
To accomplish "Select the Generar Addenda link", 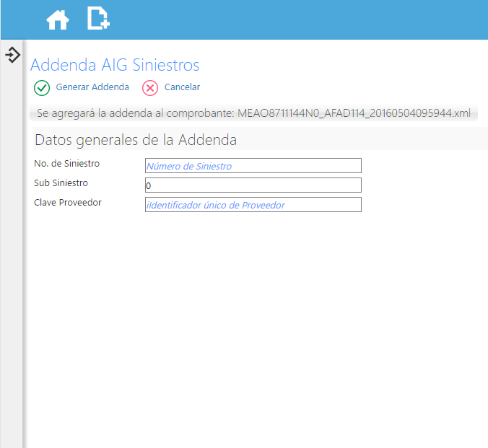I will [92, 87].
